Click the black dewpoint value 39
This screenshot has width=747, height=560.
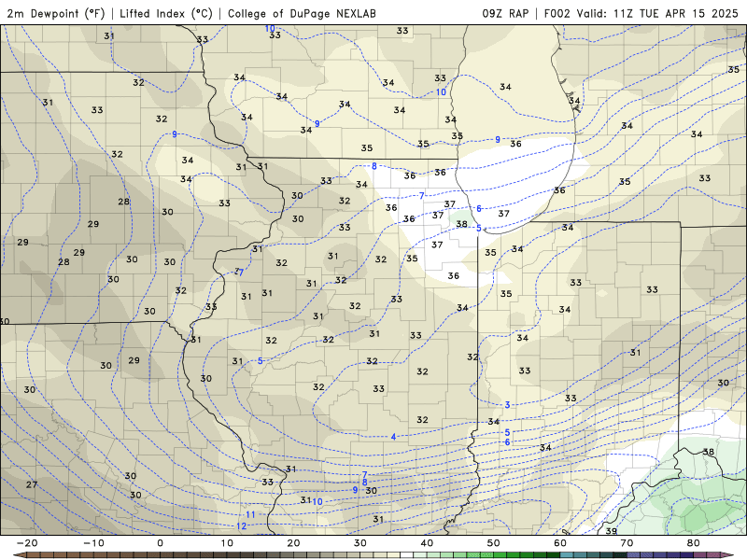(x=612, y=530)
